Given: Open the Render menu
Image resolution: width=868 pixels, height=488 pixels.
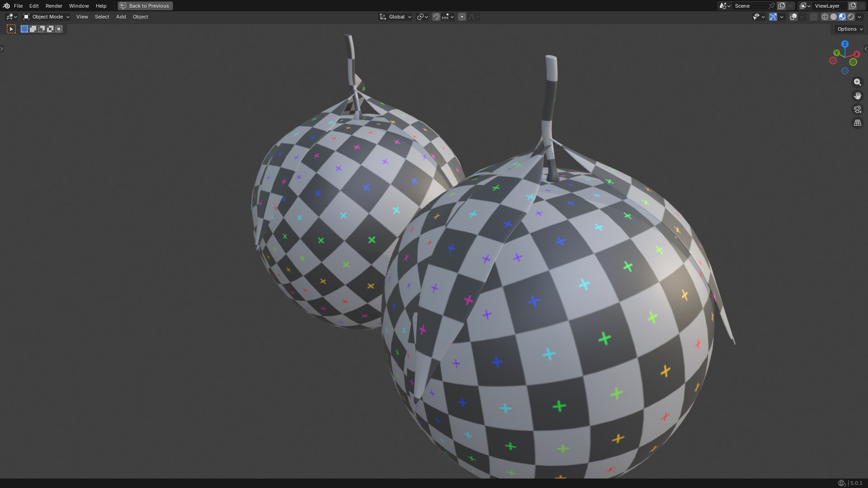Looking at the screenshot, I should 54,6.
